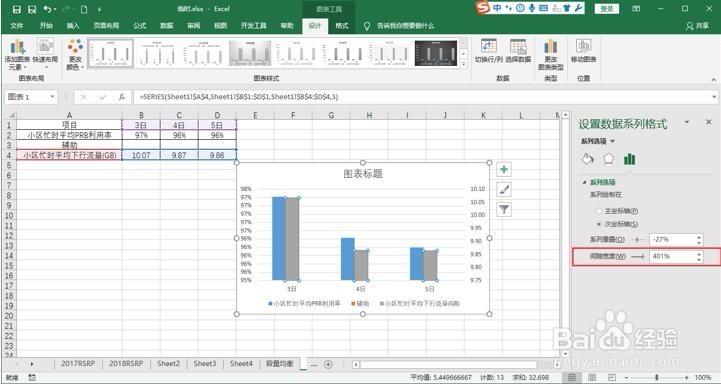
Task: Select the first chart style thumbnail
Action: tap(110, 53)
